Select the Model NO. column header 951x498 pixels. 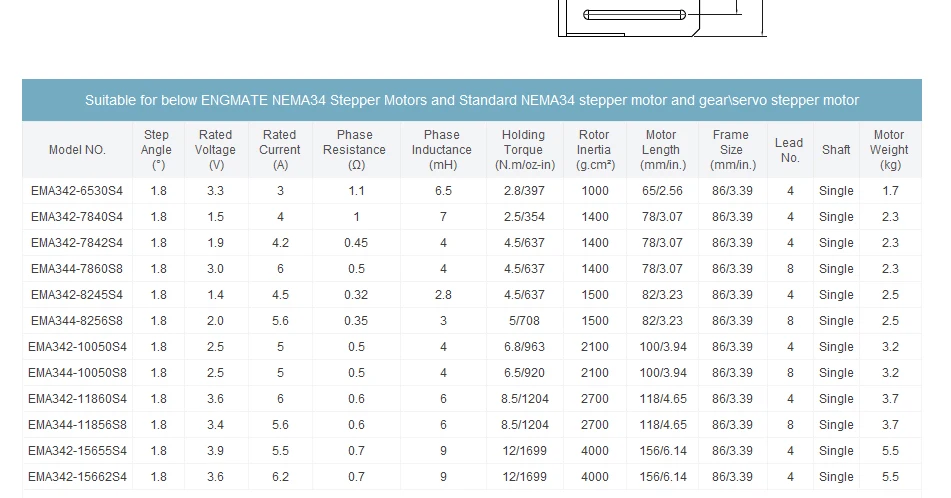[x=77, y=150]
